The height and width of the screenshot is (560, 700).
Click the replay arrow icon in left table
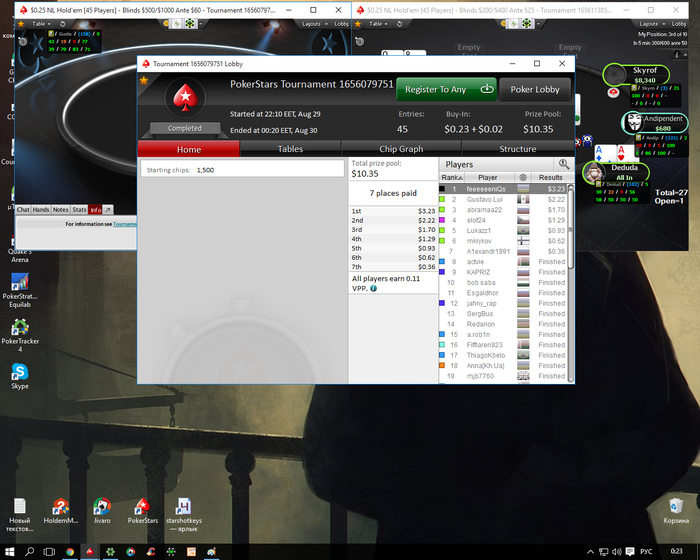pyautogui.click(x=62, y=24)
